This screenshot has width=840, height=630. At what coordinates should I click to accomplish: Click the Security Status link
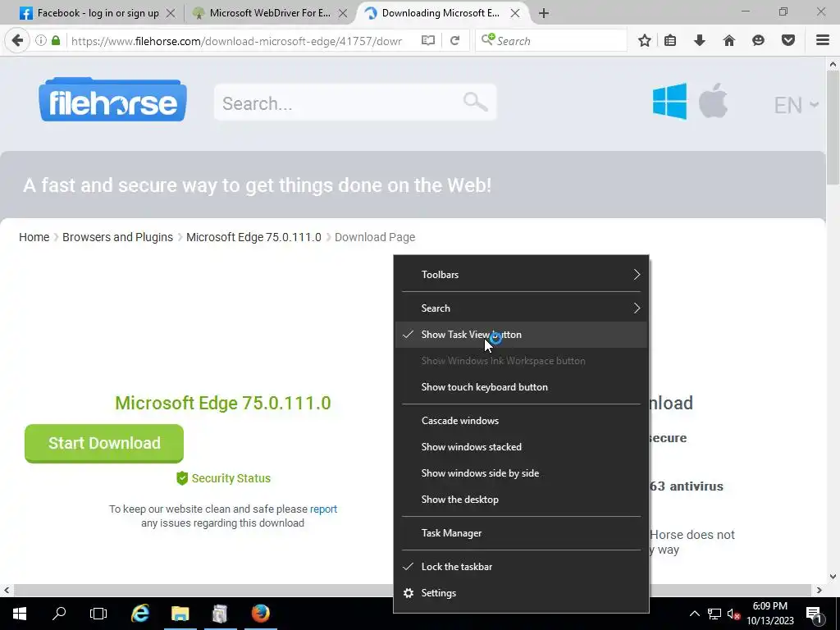(223, 478)
